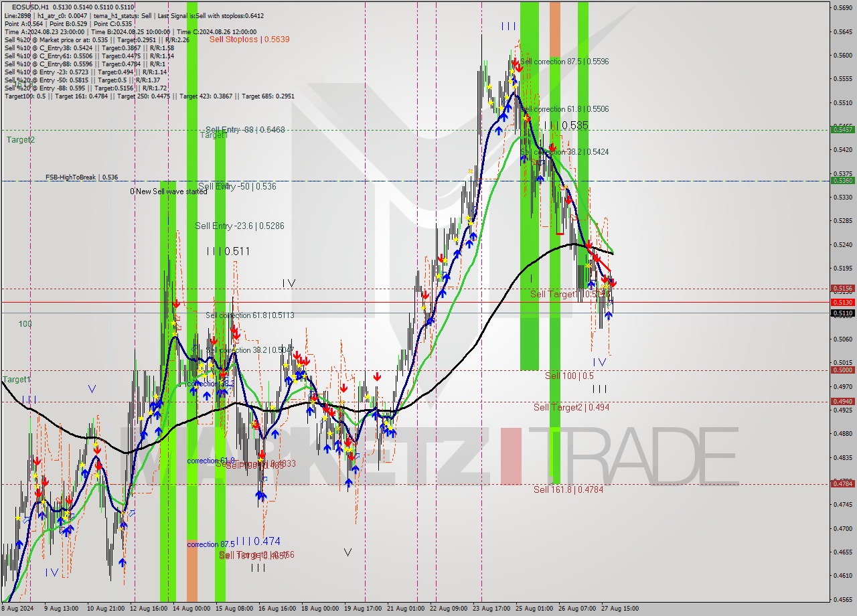The image size is (857, 616).
Task: Click red price tag 0.5000 on axis
Action: (x=842, y=370)
